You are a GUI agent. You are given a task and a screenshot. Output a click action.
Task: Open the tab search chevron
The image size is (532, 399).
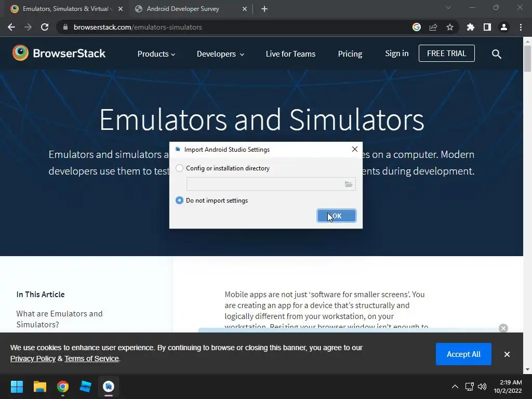point(448,7)
